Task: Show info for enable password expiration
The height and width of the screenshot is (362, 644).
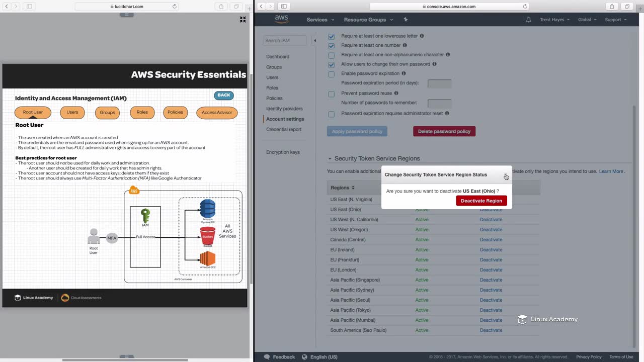Action: (x=404, y=73)
